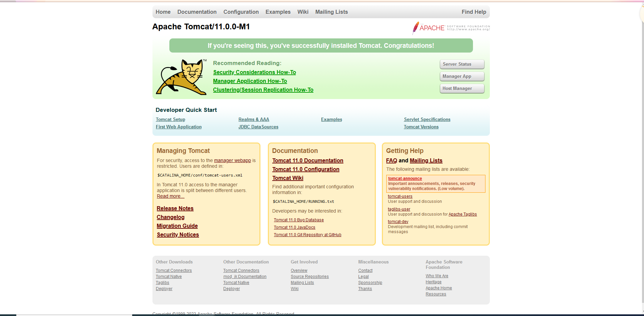Open the Who We Are link

(437, 276)
